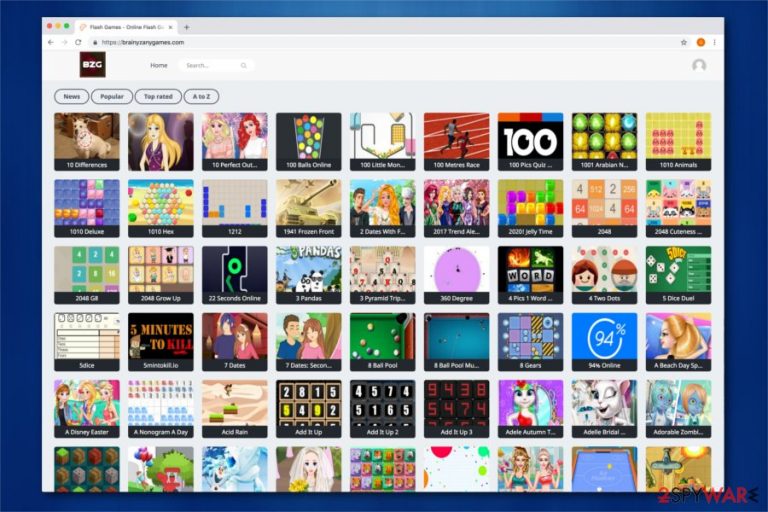Open the 5 Dice Duel game
Screen dimensions: 768x512
pos(678,275)
